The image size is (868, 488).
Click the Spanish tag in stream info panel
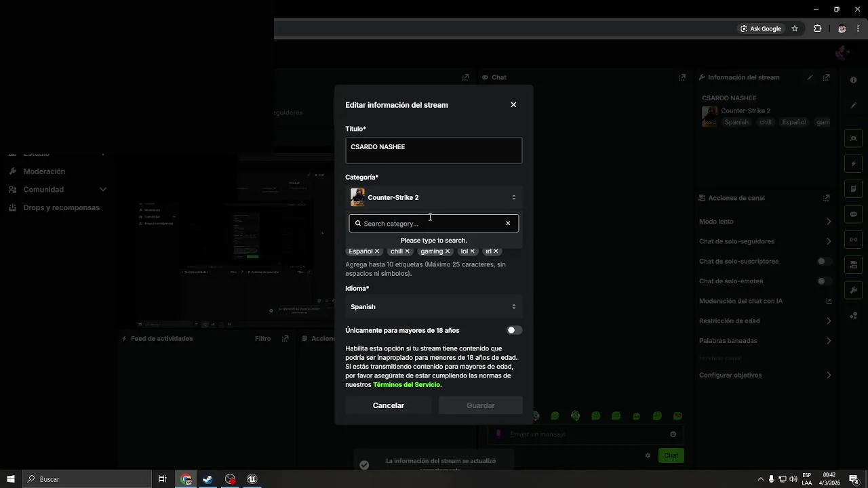[x=736, y=122]
